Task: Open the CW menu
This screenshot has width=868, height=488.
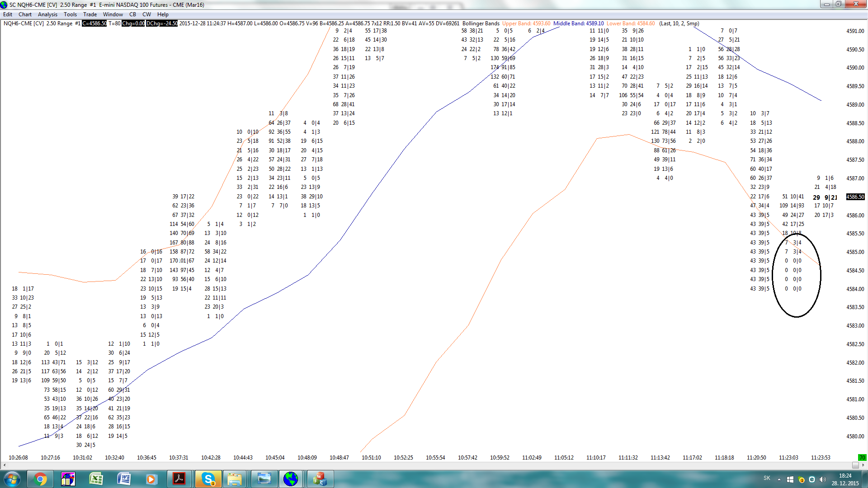Action: [146, 14]
